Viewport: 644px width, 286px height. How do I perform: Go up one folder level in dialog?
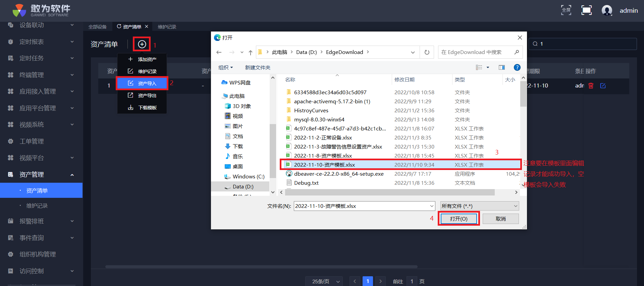[251, 52]
